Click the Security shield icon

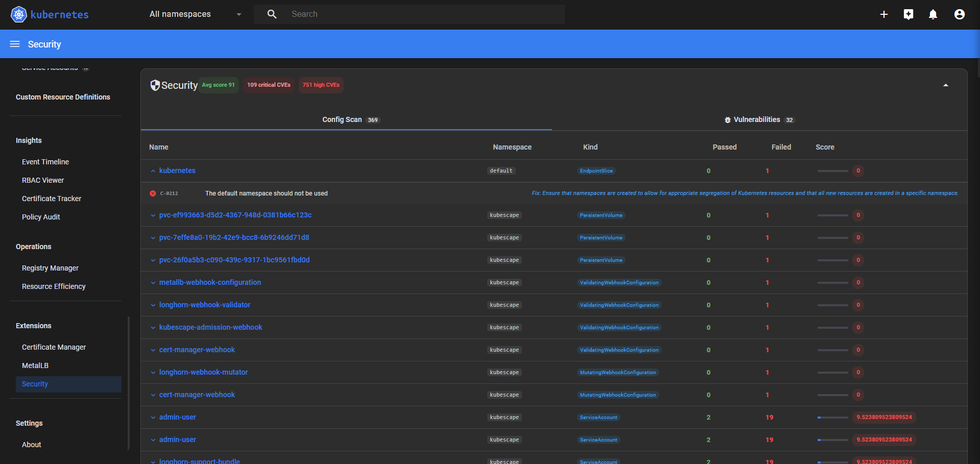point(155,85)
